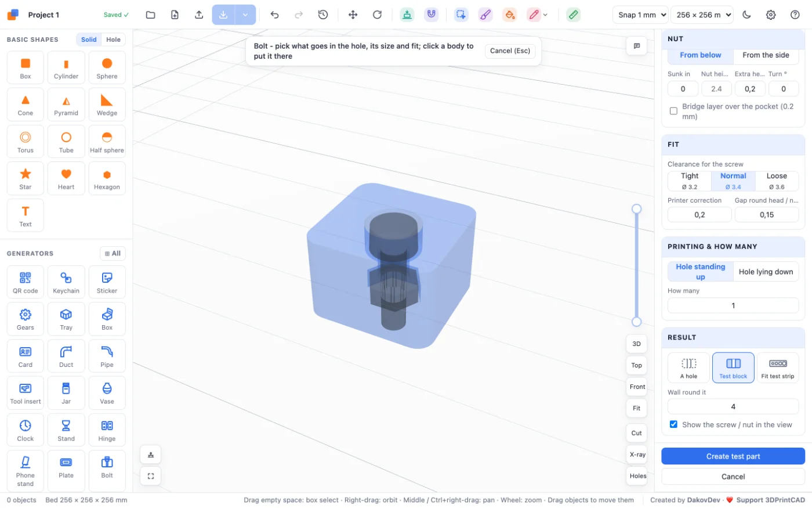The width and height of the screenshot is (812, 508).
Task: Select From below nut tab
Action: click(x=701, y=55)
